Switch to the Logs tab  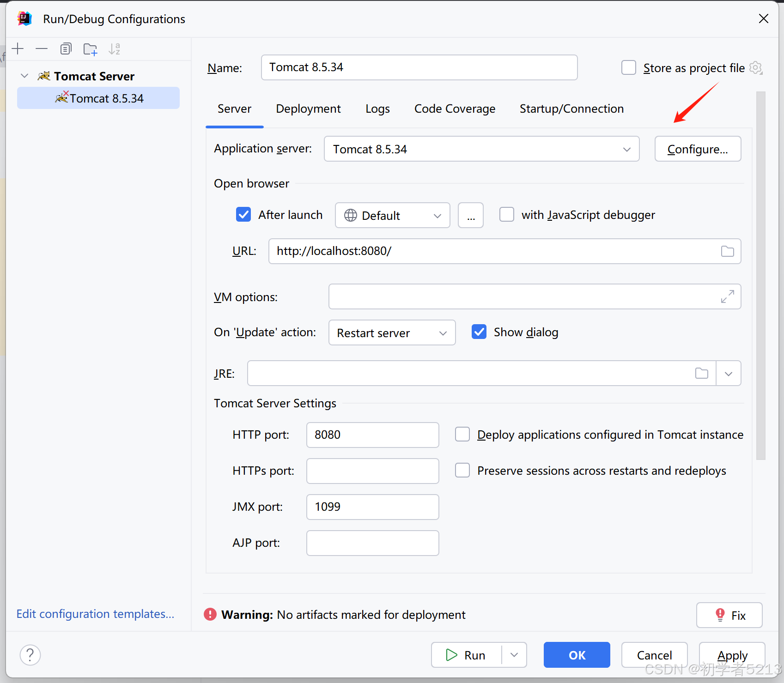click(x=377, y=109)
